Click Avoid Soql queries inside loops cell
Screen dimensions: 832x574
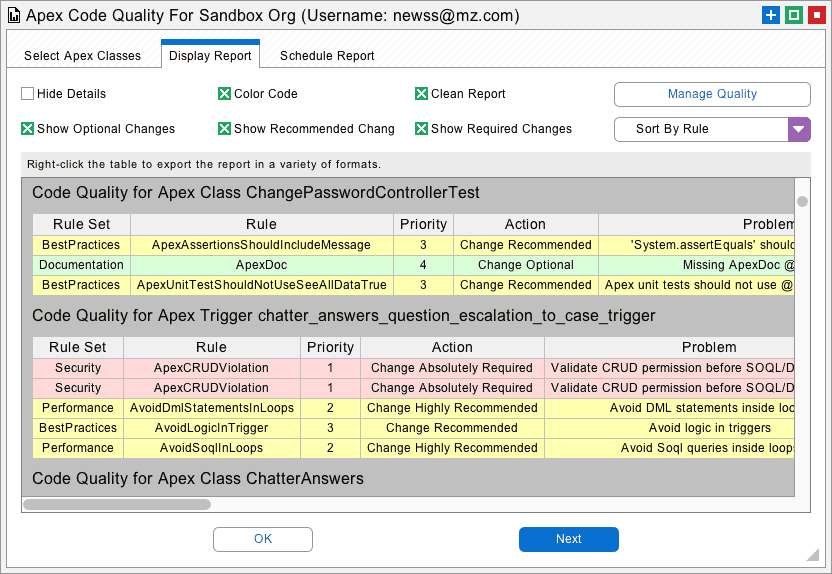tap(669, 448)
